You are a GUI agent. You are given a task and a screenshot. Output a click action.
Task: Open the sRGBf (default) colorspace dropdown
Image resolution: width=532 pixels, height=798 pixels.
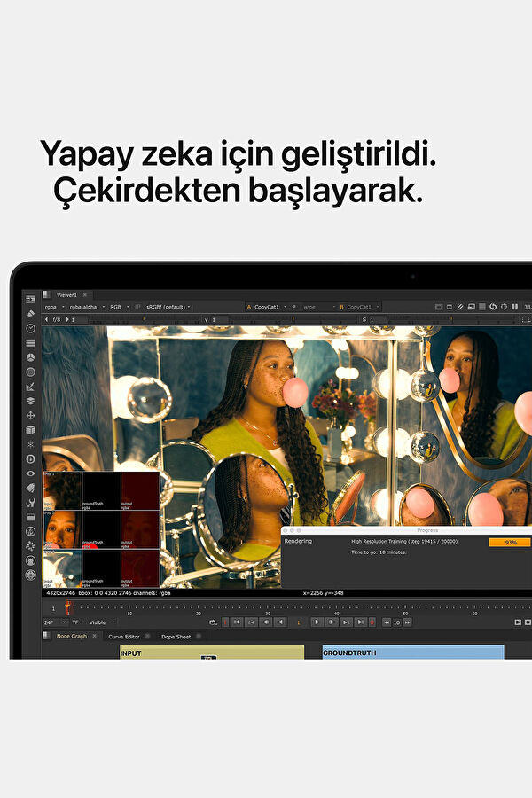tap(168, 307)
